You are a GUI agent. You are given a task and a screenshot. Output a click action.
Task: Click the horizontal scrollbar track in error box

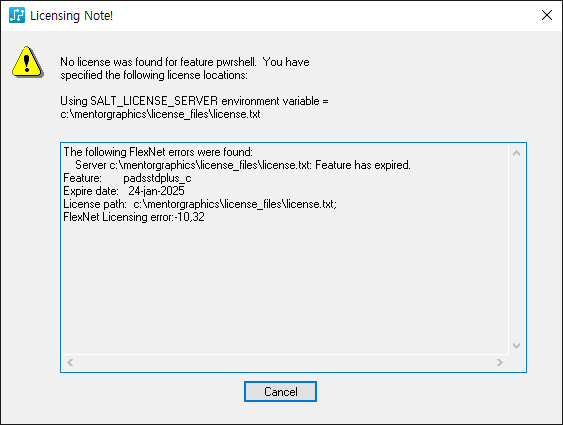[285, 363]
